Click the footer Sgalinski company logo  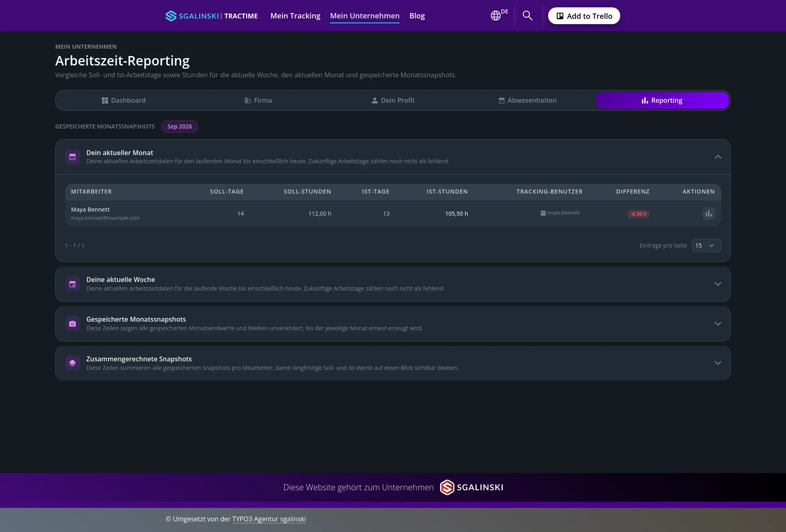click(x=472, y=487)
